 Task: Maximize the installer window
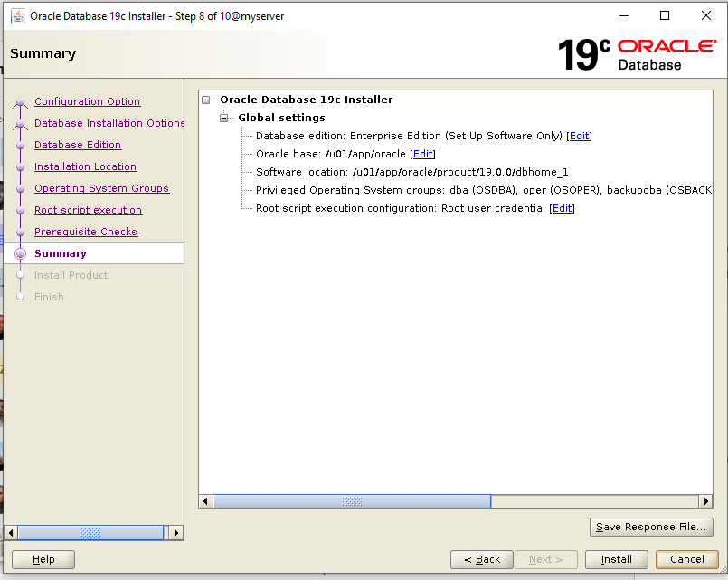coord(665,15)
